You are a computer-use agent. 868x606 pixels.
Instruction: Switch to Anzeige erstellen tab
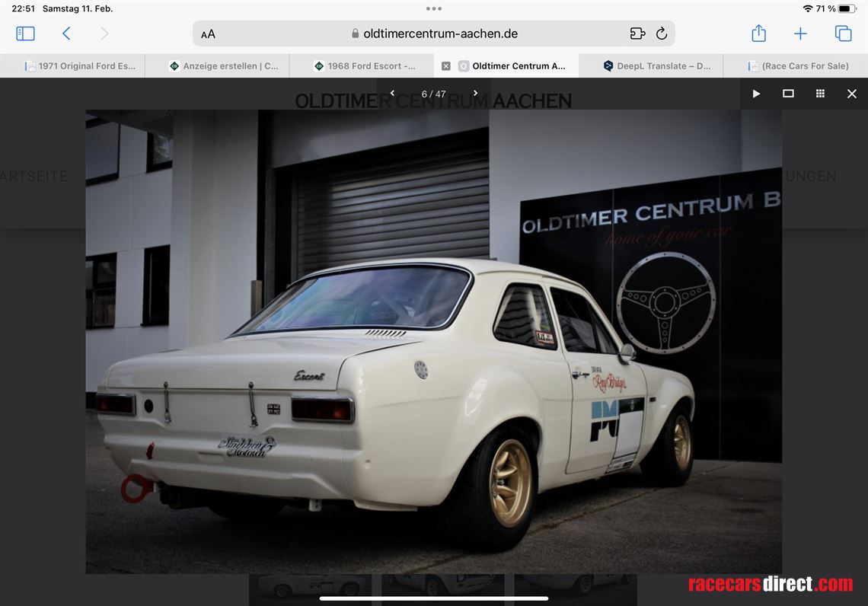(x=225, y=66)
